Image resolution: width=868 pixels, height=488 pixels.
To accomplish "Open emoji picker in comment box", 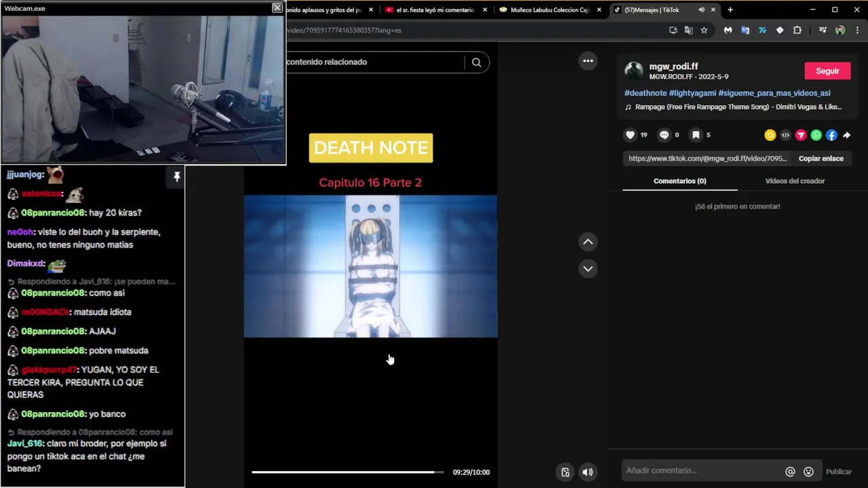I will (808, 472).
